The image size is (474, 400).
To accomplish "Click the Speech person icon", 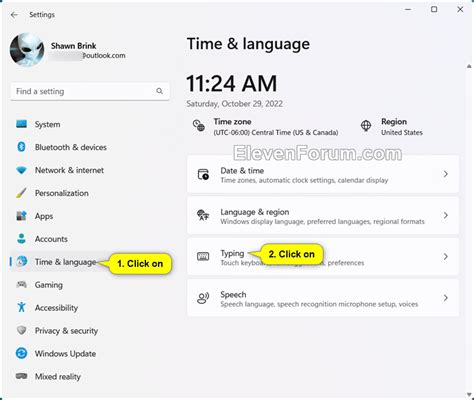I will [x=203, y=298].
